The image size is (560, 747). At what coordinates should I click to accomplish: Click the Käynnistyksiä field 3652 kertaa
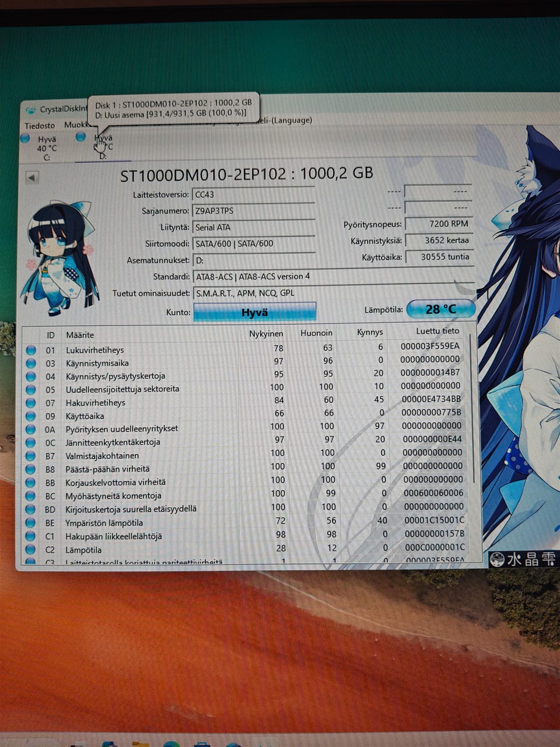tap(438, 240)
